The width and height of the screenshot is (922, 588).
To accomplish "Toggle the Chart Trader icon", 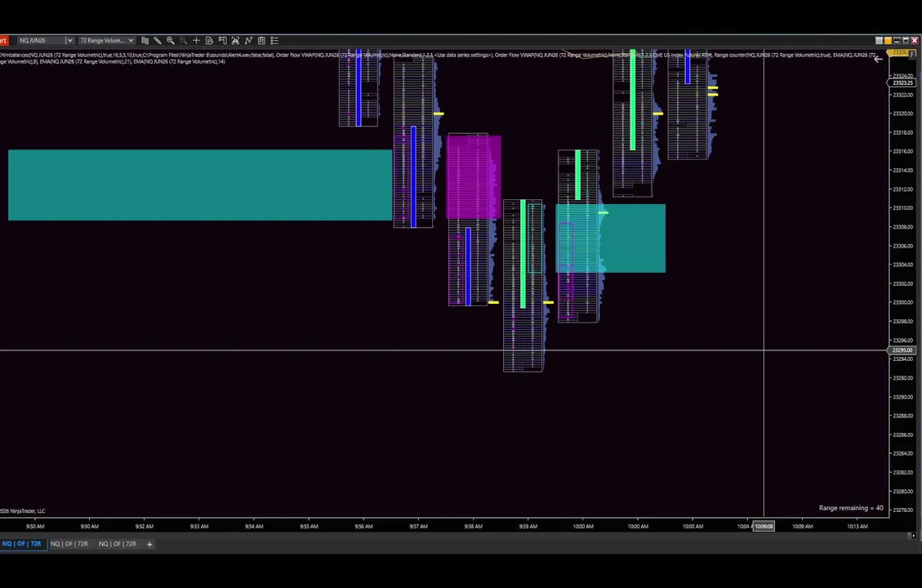I will coord(222,41).
